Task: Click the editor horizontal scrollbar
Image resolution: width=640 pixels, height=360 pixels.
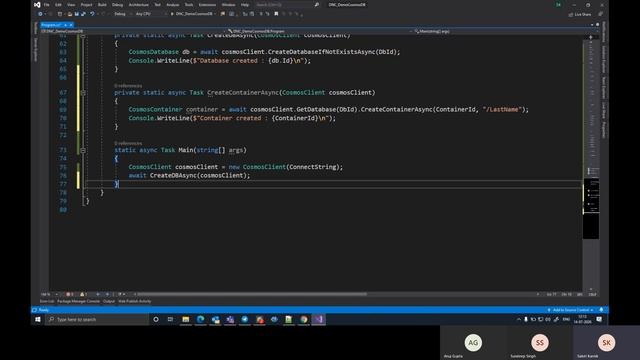Action: (251, 294)
